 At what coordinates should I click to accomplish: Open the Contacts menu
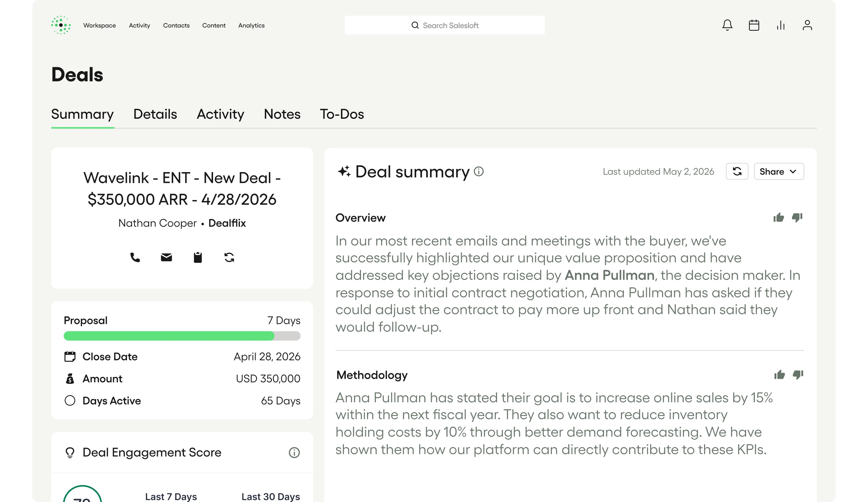(176, 26)
